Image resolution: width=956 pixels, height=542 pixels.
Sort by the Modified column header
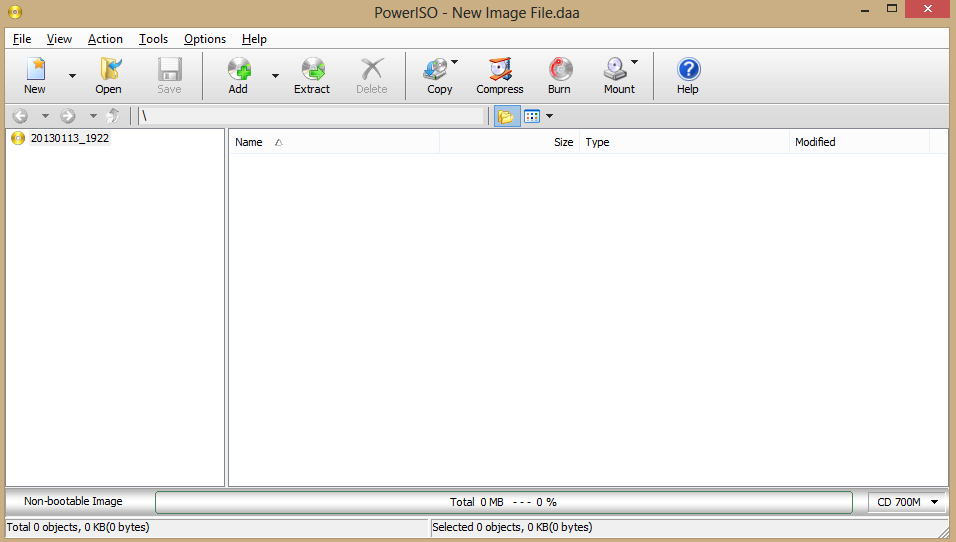860,142
